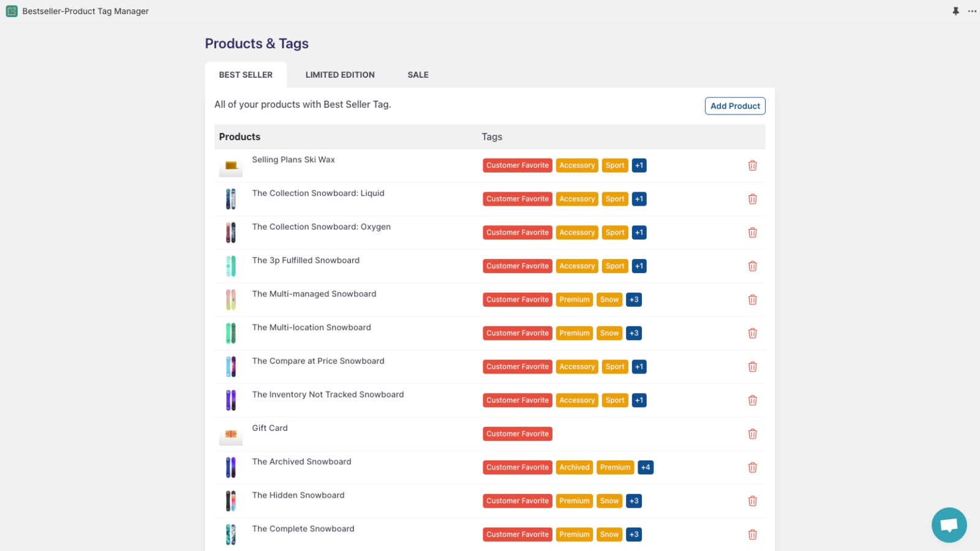Click the Add Product button
The image size is (980, 551).
pyautogui.click(x=734, y=106)
